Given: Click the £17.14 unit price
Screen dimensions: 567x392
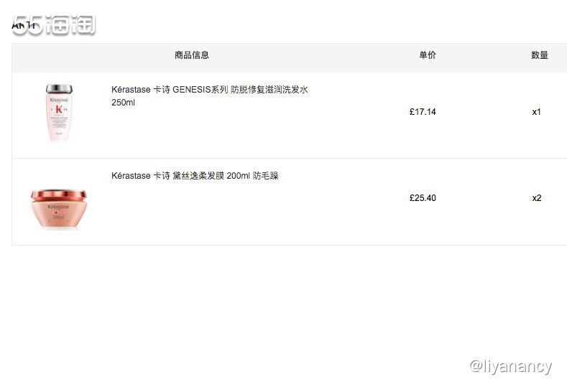Looking at the screenshot, I should coord(423,112).
